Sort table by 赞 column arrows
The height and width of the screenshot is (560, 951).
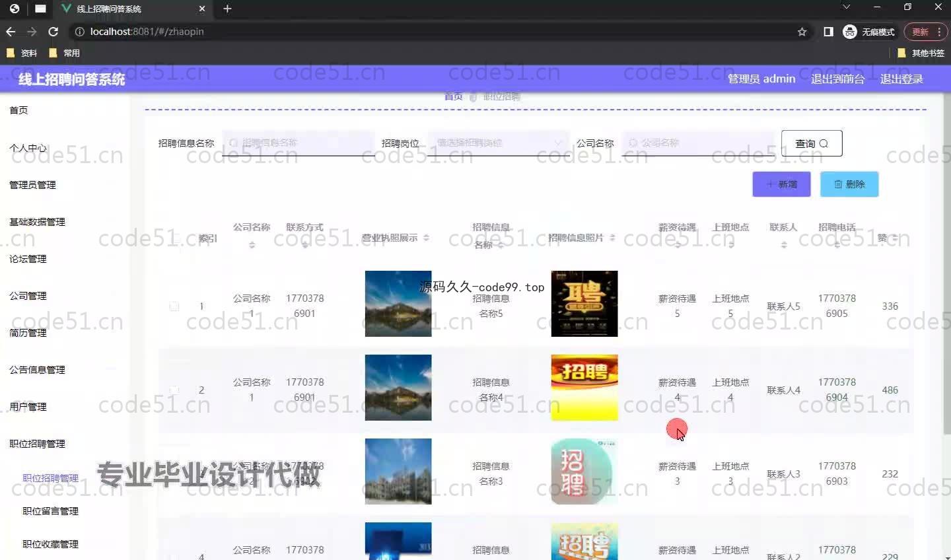[895, 238]
